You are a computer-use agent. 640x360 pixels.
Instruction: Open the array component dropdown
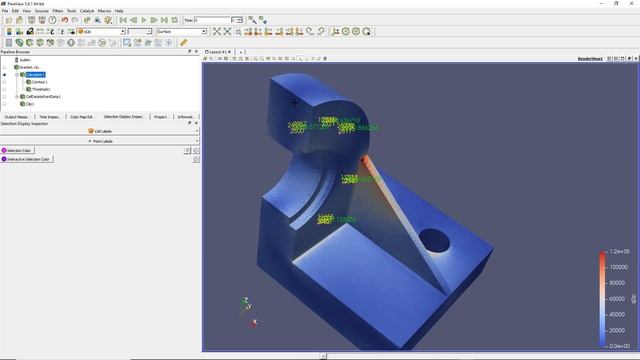point(140,31)
